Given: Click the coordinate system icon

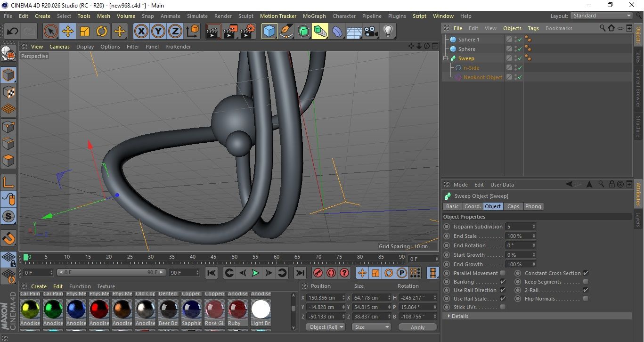Looking at the screenshot, I should (192, 32).
